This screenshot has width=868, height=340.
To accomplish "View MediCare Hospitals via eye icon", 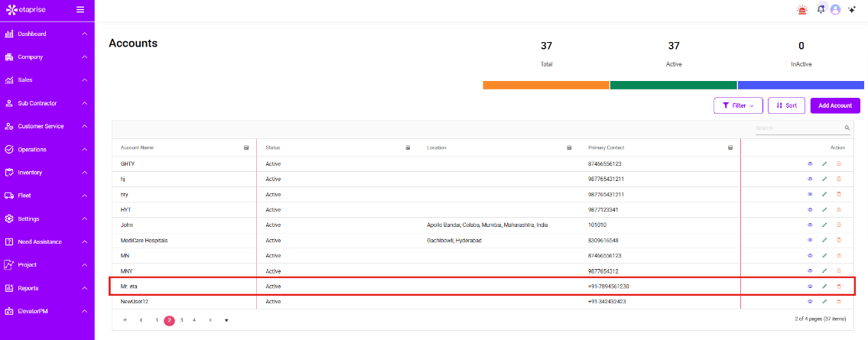I will click(x=809, y=240).
